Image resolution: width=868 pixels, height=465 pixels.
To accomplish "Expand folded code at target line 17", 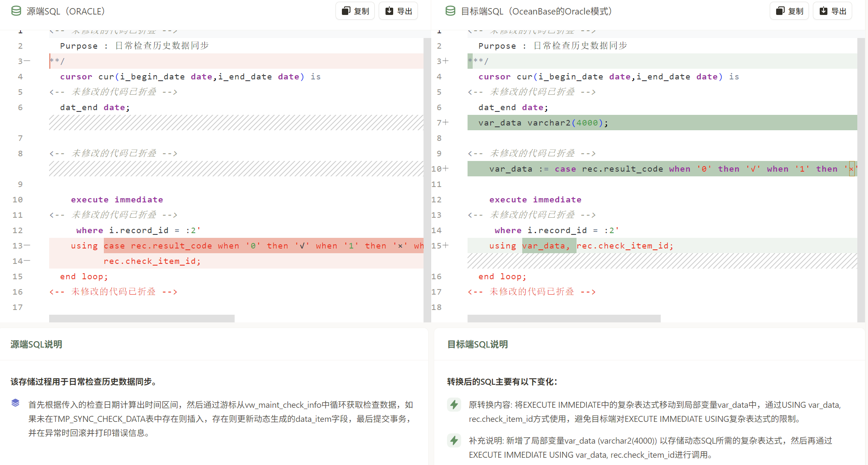I will click(532, 292).
